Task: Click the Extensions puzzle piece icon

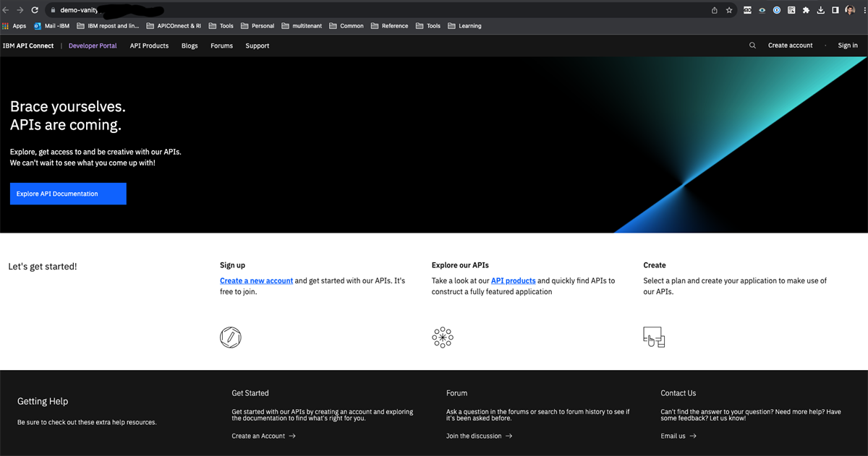Action: point(805,10)
